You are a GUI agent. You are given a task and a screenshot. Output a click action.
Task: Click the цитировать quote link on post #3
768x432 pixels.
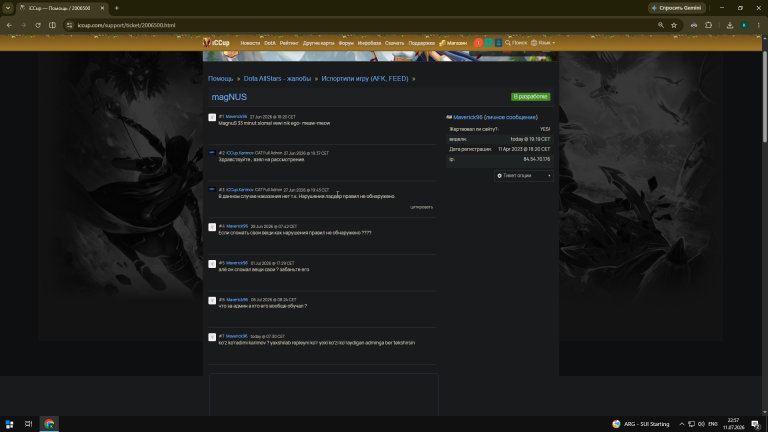(421, 207)
